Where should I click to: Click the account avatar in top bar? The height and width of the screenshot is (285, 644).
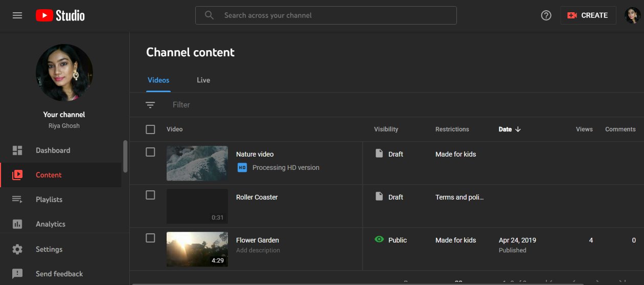pos(632,15)
